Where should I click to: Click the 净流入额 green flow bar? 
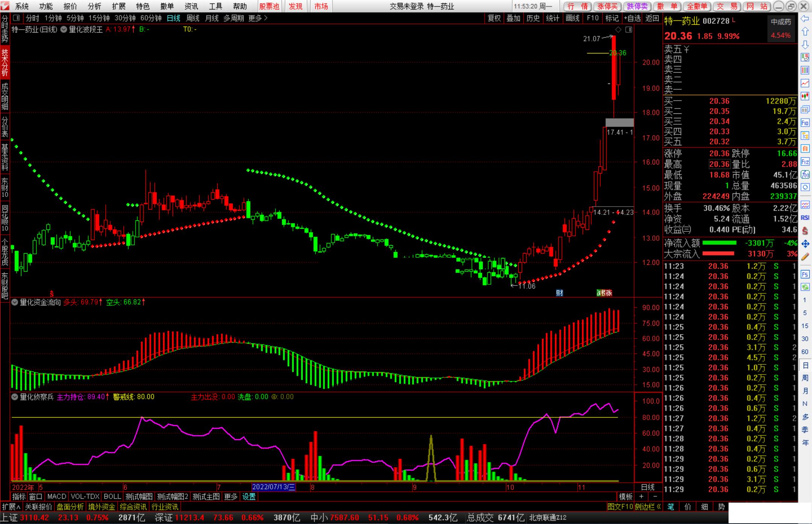(x=720, y=243)
